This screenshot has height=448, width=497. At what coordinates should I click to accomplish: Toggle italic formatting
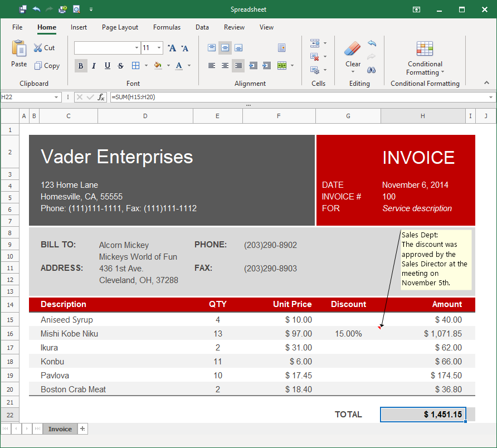click(x=94, y=65)
